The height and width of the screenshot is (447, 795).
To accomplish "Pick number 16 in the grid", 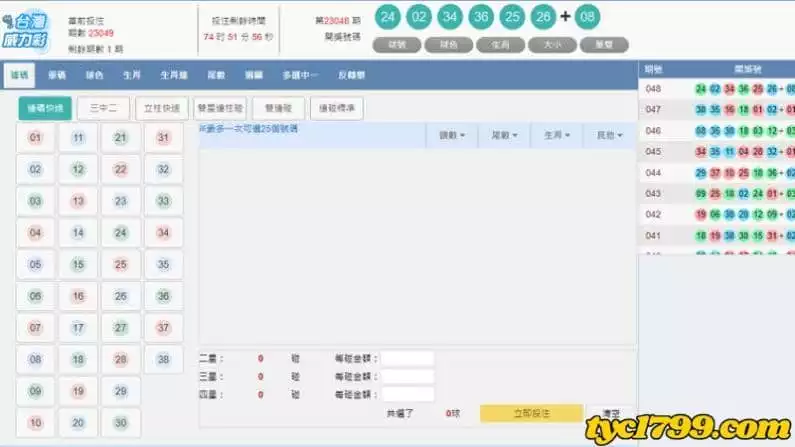I will [x=78, y=296].
